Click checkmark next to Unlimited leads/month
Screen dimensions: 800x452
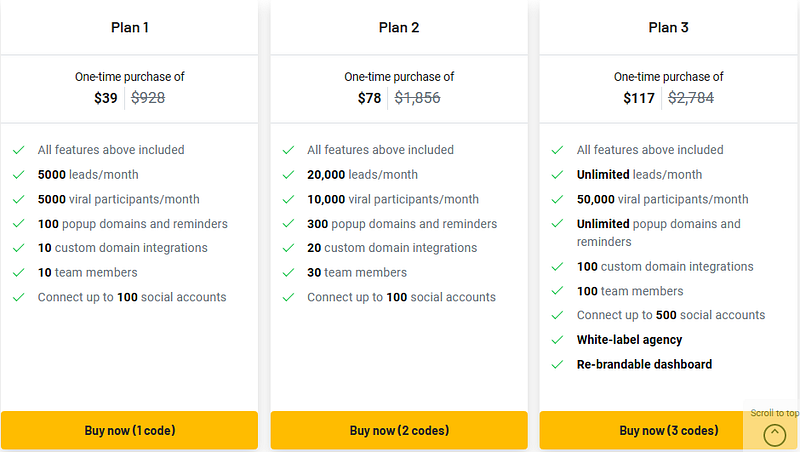click(x=557, y=175)
